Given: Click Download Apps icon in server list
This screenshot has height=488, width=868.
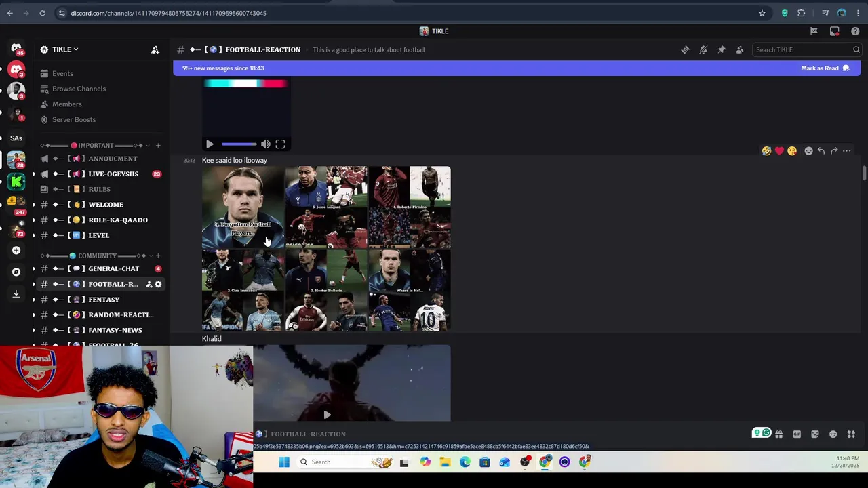Looking at the screenshot, I should coord(16,293).
